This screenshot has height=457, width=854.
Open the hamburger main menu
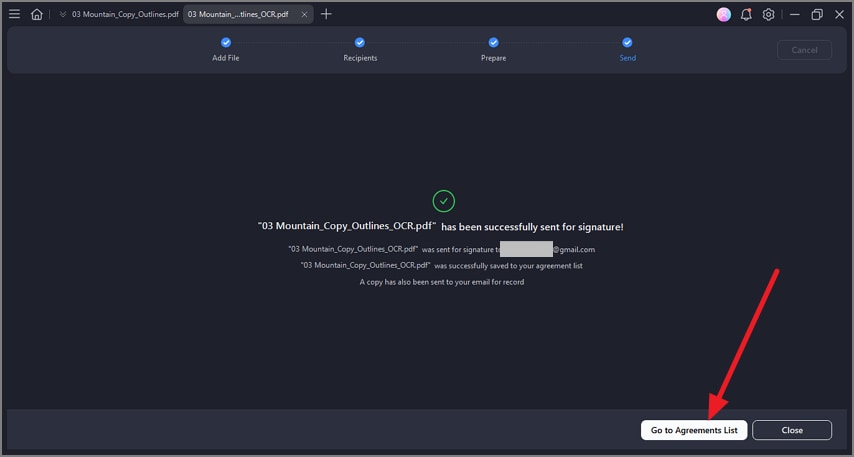click(15, 14)
